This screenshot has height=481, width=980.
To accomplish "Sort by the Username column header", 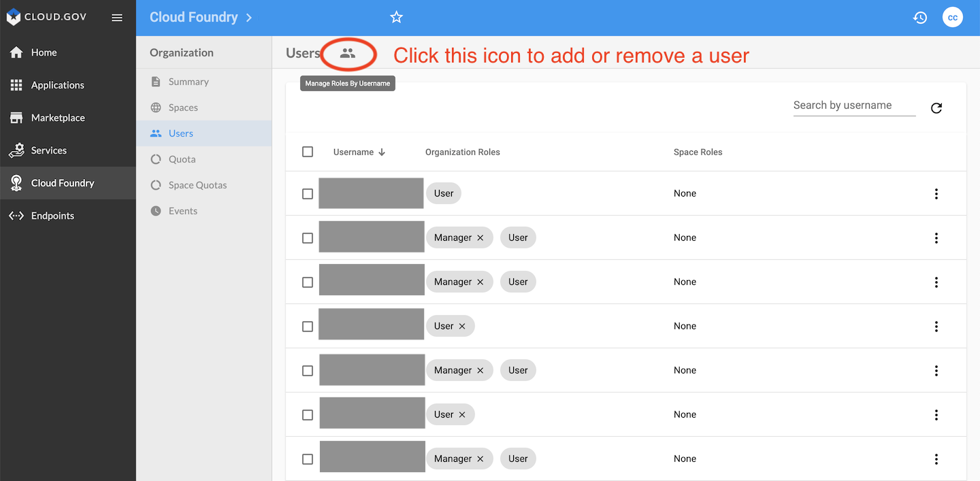I will [x=353, y=152].
